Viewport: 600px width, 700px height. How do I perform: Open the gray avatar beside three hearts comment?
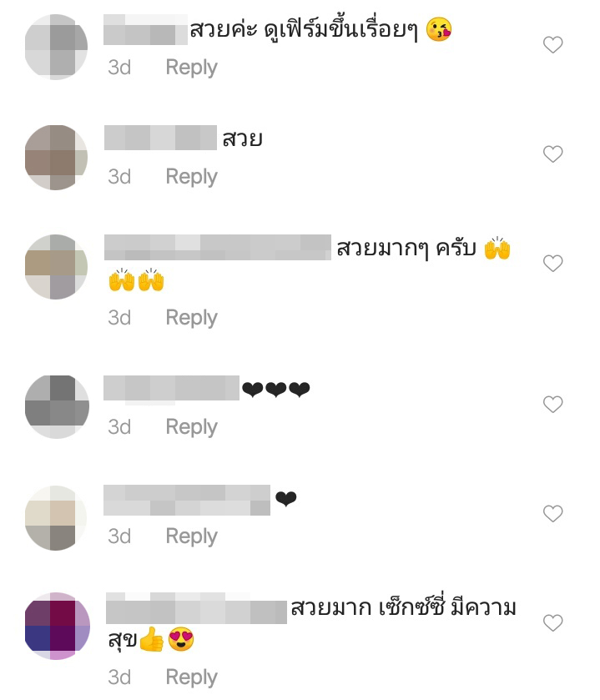click(x=57, y=406)
